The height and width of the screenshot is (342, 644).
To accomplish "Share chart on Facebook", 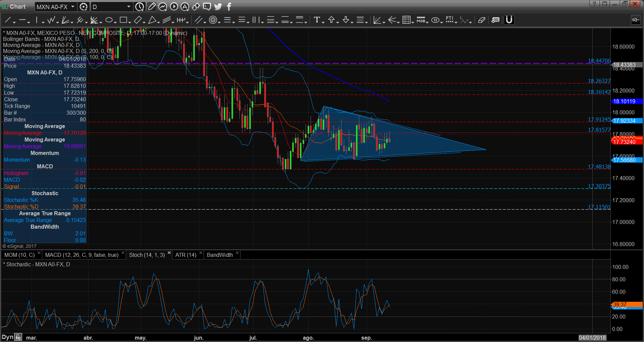I will (x=229, y=6).
